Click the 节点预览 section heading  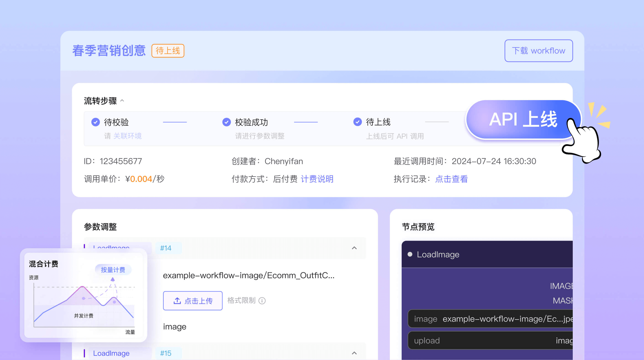(418, 227)
